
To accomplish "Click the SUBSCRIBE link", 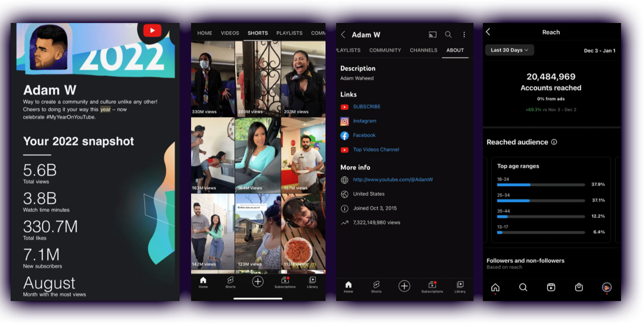I will [x=367, y=107].
